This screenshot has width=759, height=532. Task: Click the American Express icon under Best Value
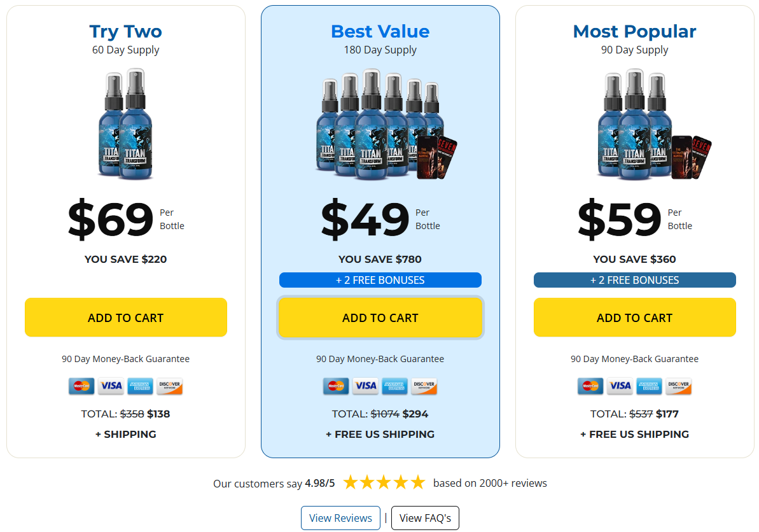pos(395,386)
